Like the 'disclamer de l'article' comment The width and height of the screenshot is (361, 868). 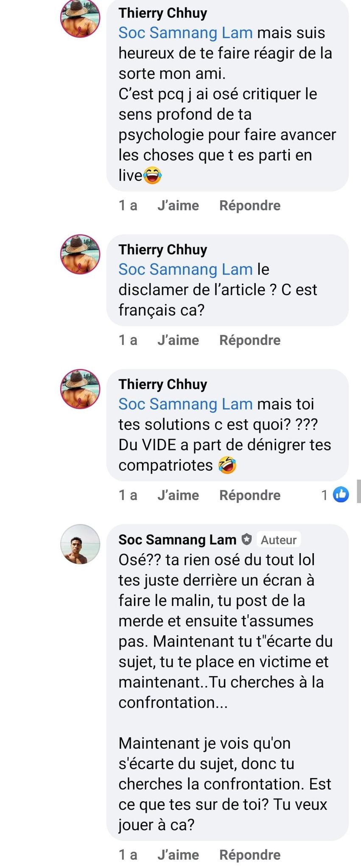click(x=178, y=340)
